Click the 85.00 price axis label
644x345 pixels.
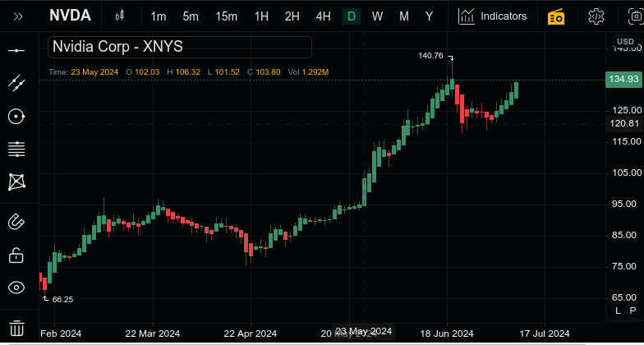click(x=626, y=235)
